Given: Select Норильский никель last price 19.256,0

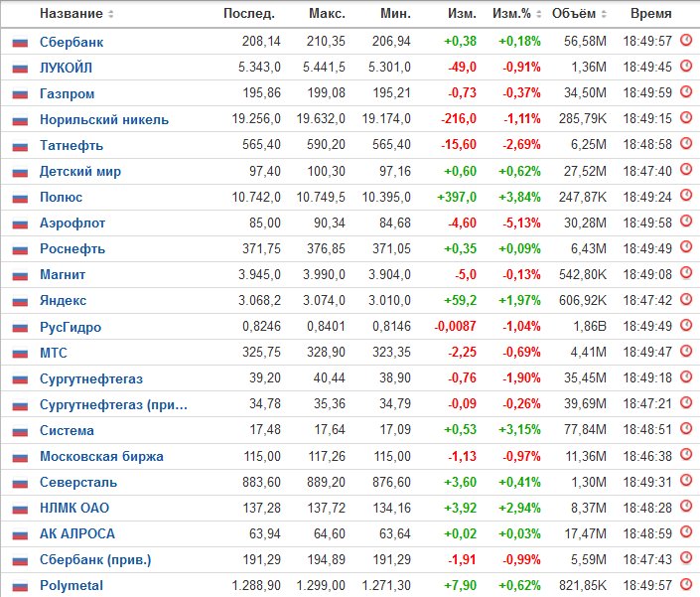Looking at the screenshot, I should pos(256,119).
